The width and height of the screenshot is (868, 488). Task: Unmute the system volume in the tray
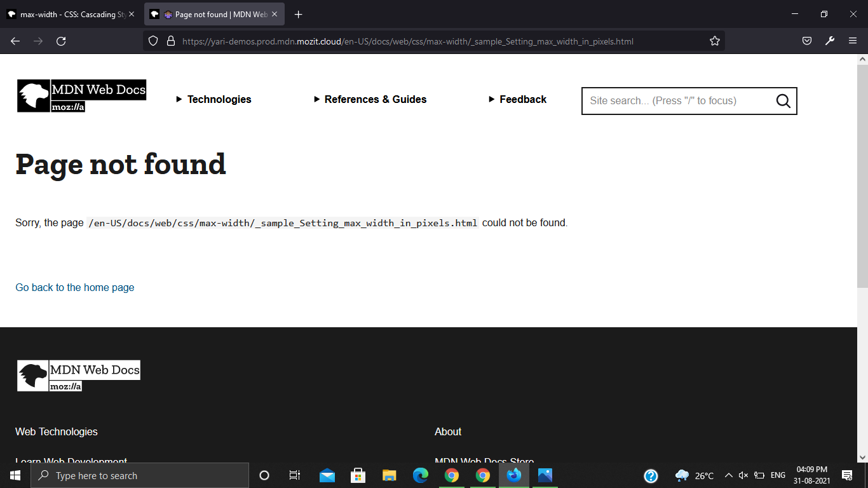(x=743, y=475)
